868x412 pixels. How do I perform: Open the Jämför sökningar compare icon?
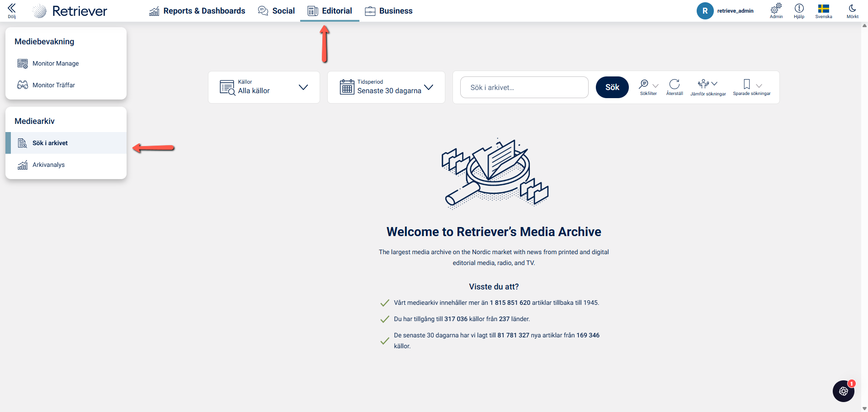click(x=703, y=84)
